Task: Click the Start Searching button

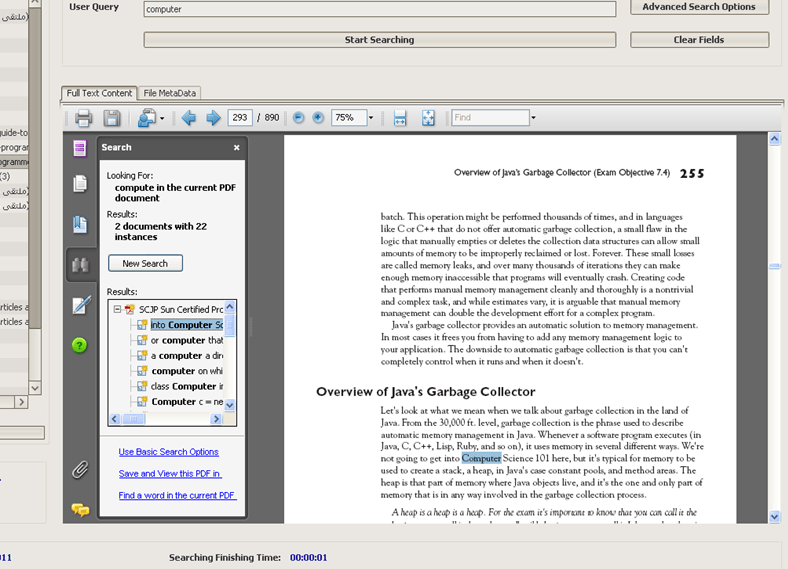Action: (x=379, y=40)
